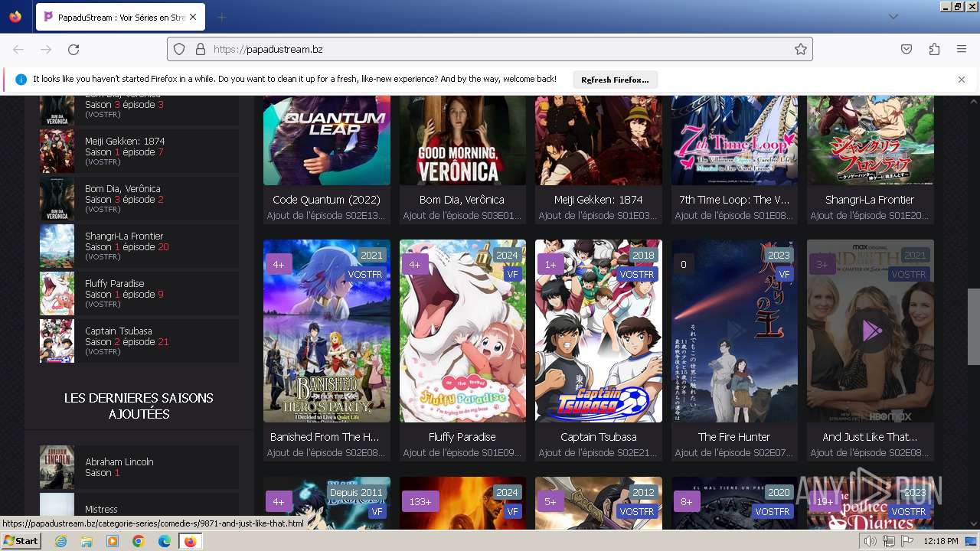Open the Save to Pocket icon
The height and width of the screenshot is (551, 980).
[x=906, y=49]
